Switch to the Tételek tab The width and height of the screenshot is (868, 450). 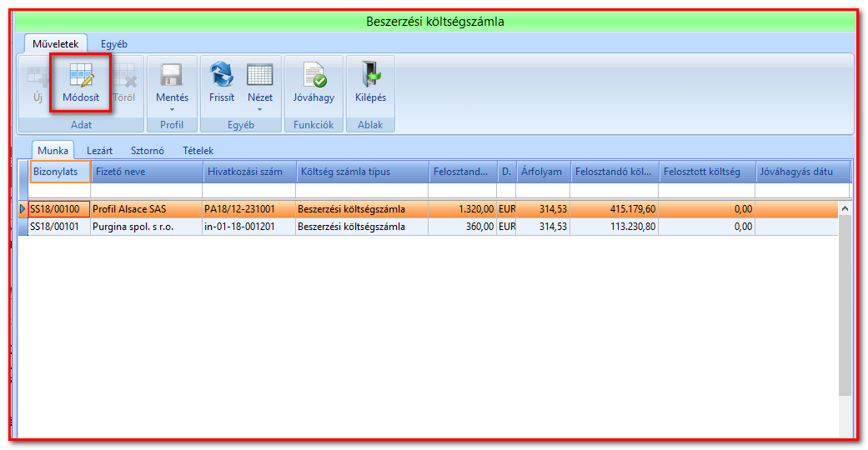pos(198,151)
